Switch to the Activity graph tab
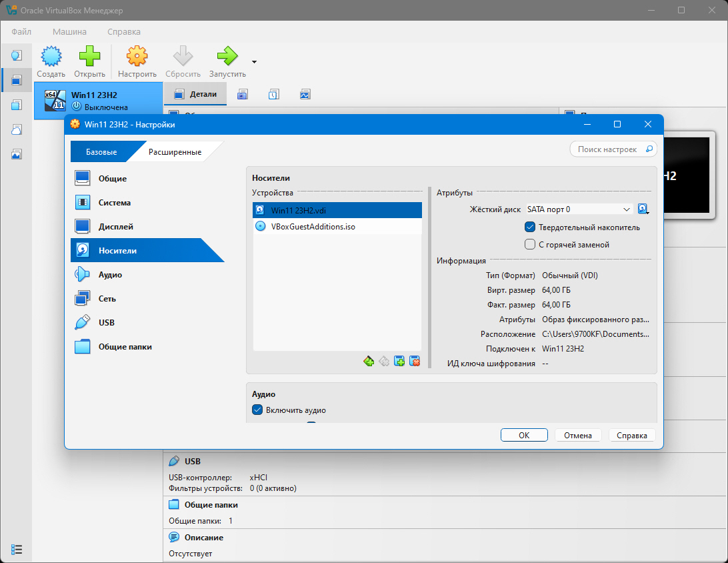Image resolution: width=728 pixels, height=563 pixels. [x=305, y=94]
